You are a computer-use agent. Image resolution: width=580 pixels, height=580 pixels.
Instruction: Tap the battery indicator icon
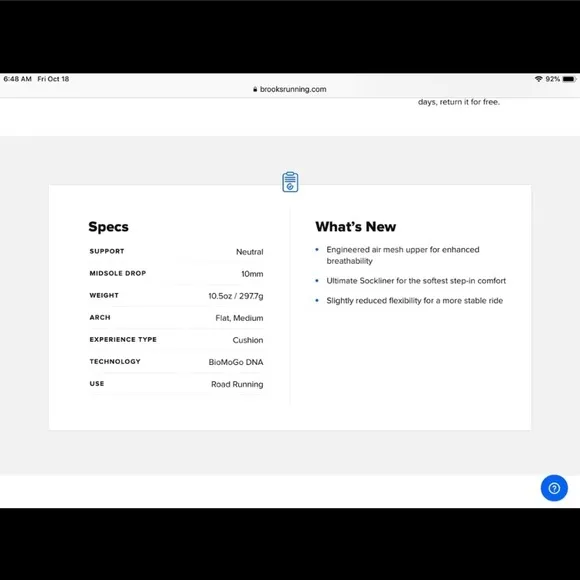click(569, 79)
